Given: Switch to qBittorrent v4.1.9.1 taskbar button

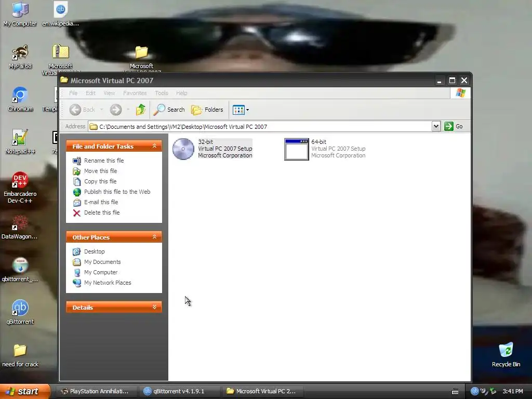Looking at the screenshot, I should pos(179,391).
